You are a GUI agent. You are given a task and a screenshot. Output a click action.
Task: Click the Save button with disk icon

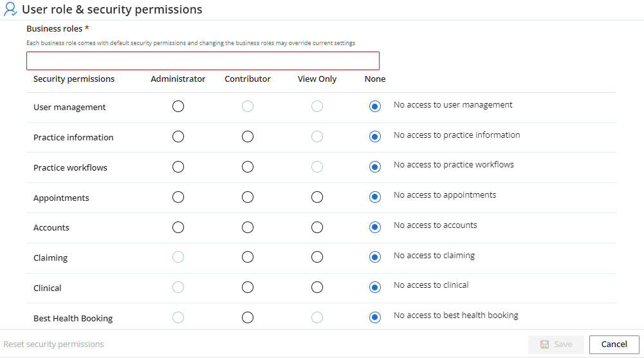pos(556,344)
